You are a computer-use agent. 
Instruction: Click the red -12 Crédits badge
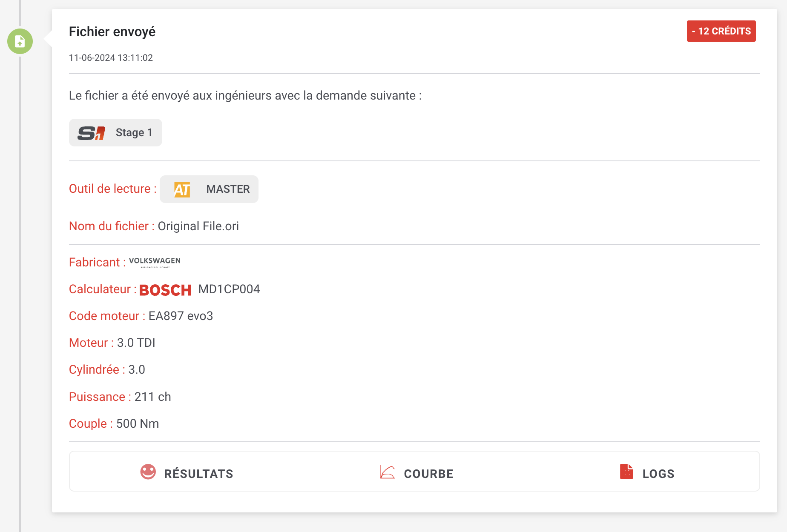[x=721, y=31]
